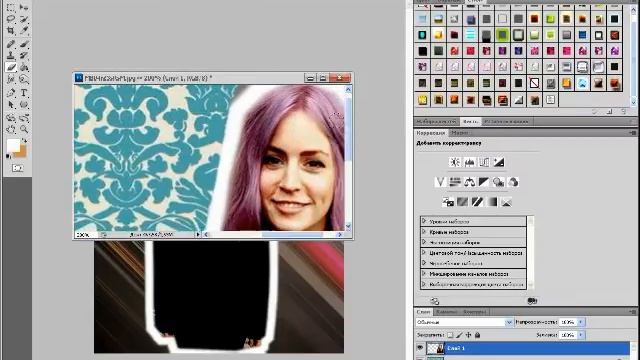Select the Eyedropper tool
Screen dimensions: 640x360
click(24, 31)
